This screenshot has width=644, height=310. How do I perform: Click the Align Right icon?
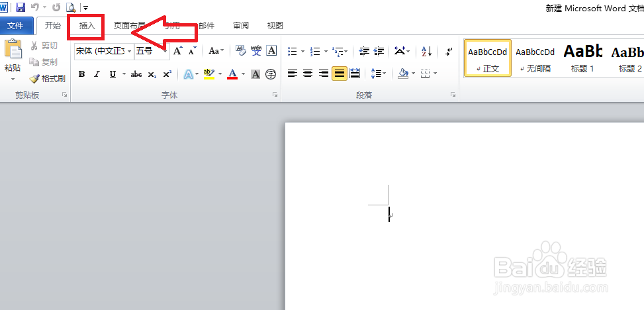(x=324, y=74)
